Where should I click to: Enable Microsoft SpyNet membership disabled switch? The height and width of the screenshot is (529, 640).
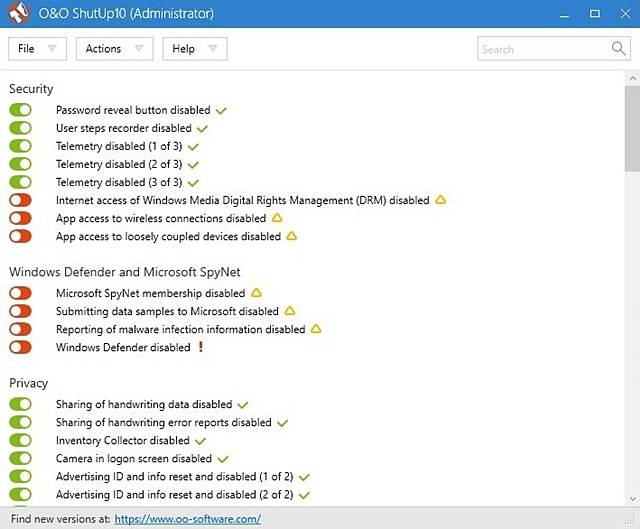tap(20, 293)
